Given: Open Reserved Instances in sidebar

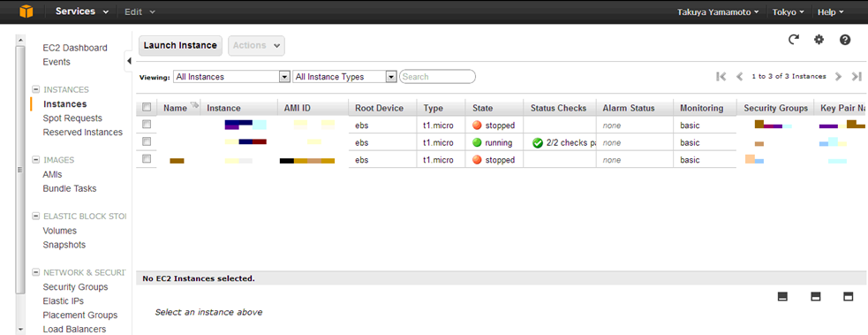Looking at the screenshot, I should tap(82, 132).
